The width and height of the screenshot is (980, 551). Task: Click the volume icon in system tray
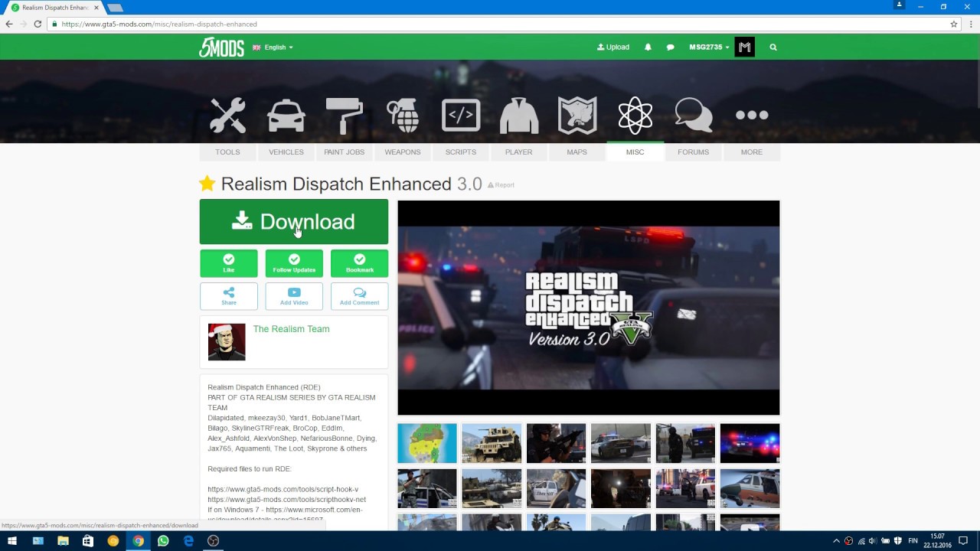873,541
